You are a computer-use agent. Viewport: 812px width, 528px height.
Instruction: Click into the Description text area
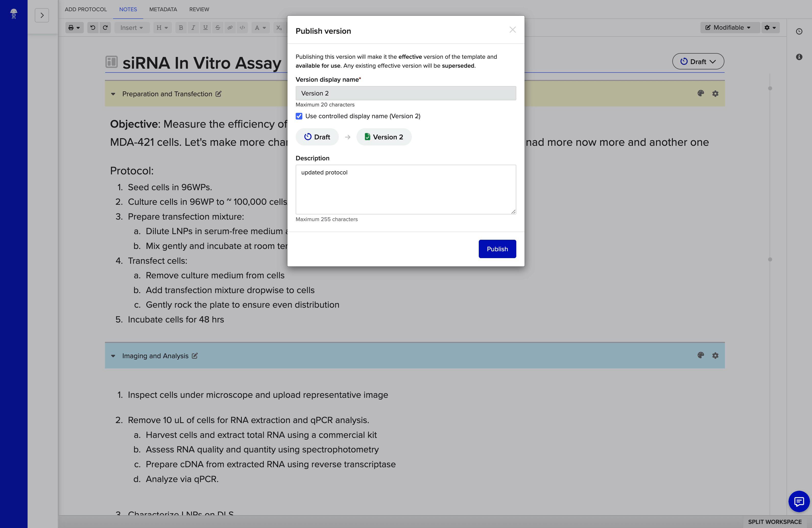[x=405, y=190]
